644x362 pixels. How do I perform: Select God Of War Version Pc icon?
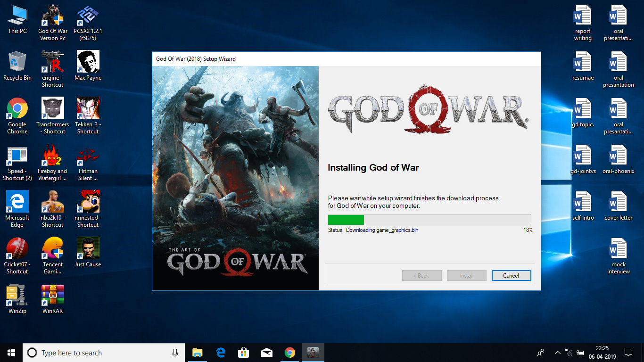pos(53,23)
